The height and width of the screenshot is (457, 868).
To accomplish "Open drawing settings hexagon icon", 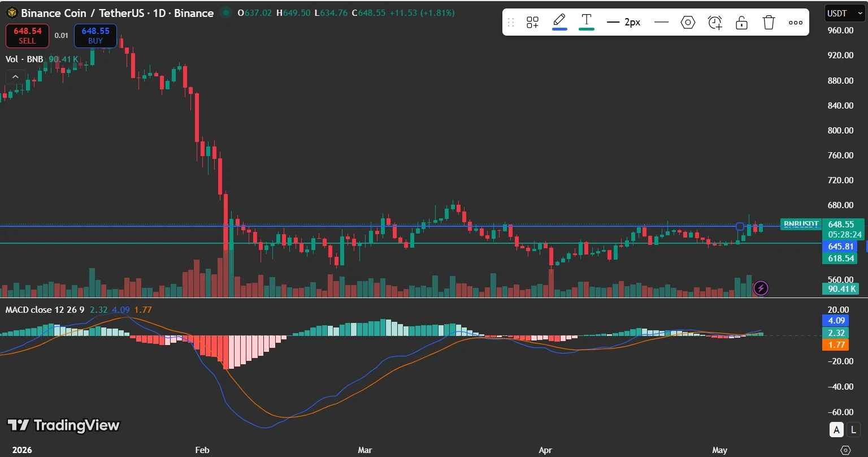I will [688, 23].
